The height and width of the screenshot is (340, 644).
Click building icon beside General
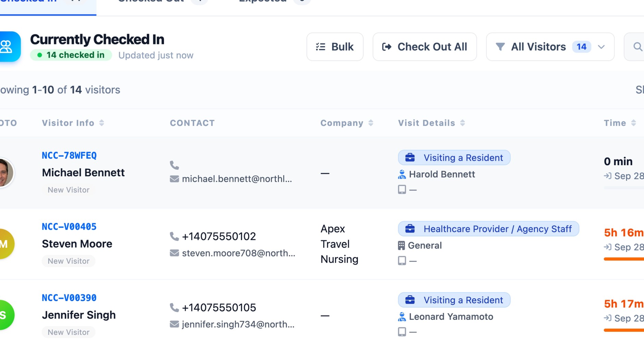401,246
